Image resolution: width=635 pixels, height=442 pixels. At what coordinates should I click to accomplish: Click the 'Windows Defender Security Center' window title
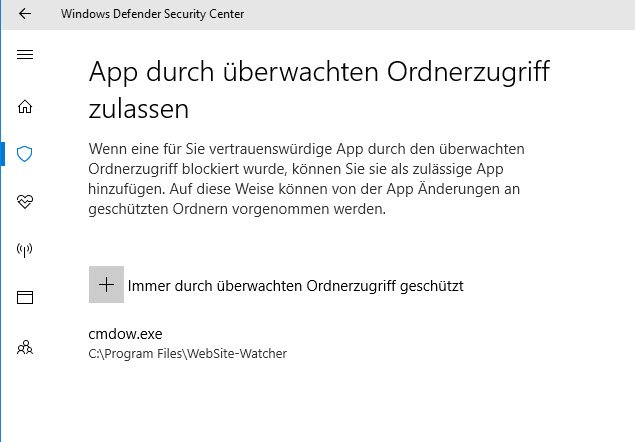152,14
